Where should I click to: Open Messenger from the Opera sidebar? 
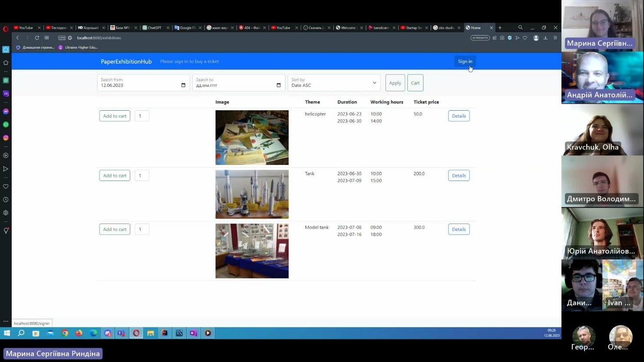tap(6, 112)
